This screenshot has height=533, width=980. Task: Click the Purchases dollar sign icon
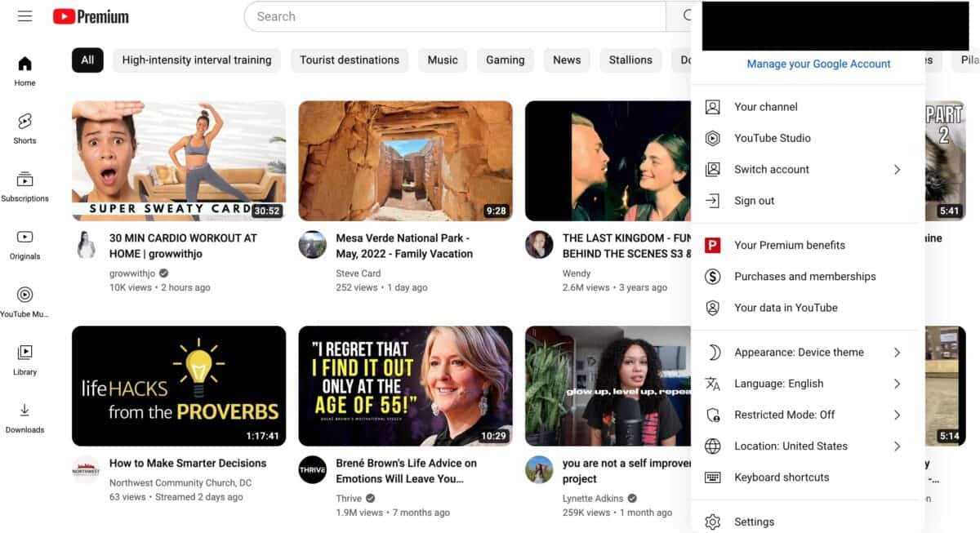713,277
